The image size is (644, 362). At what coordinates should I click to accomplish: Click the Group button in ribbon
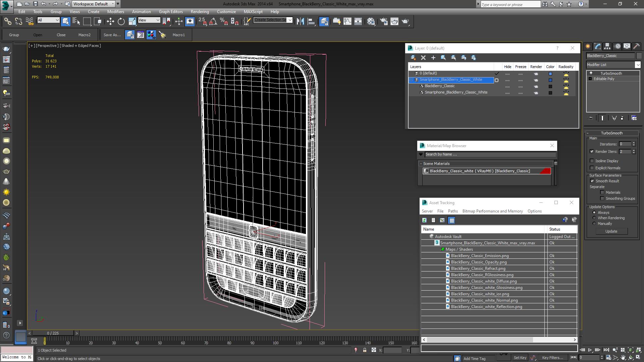[14, 35]
